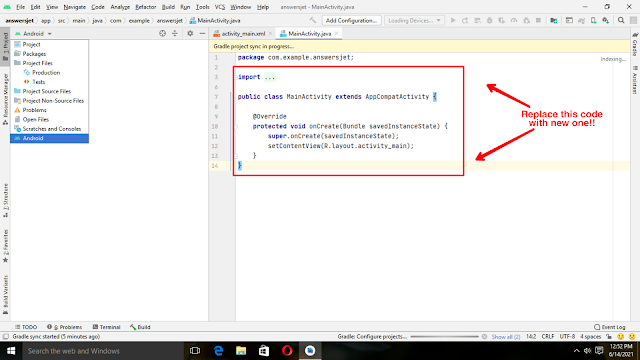The width and height of the screenshot is (640, 360).
Task: Open the Resource Manager side tab
Action: 5,99
